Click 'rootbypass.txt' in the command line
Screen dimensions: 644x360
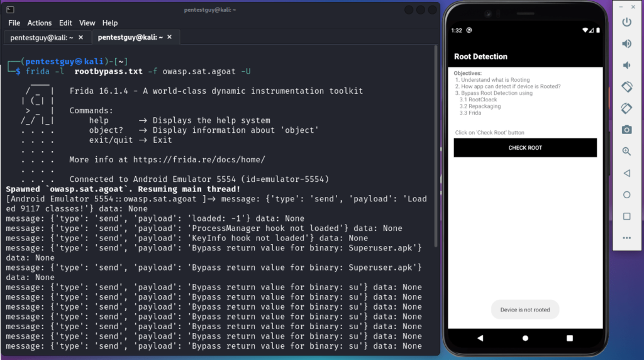click(108, 72)
